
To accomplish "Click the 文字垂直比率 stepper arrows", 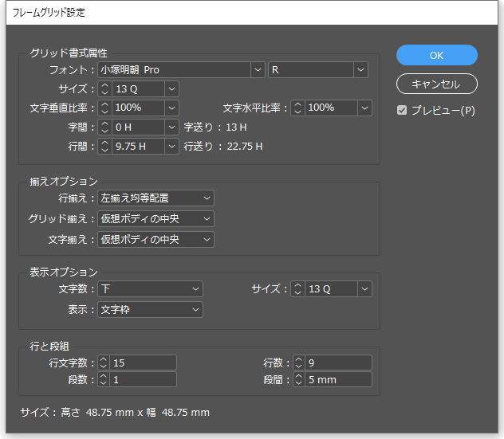I will (104, 108).
